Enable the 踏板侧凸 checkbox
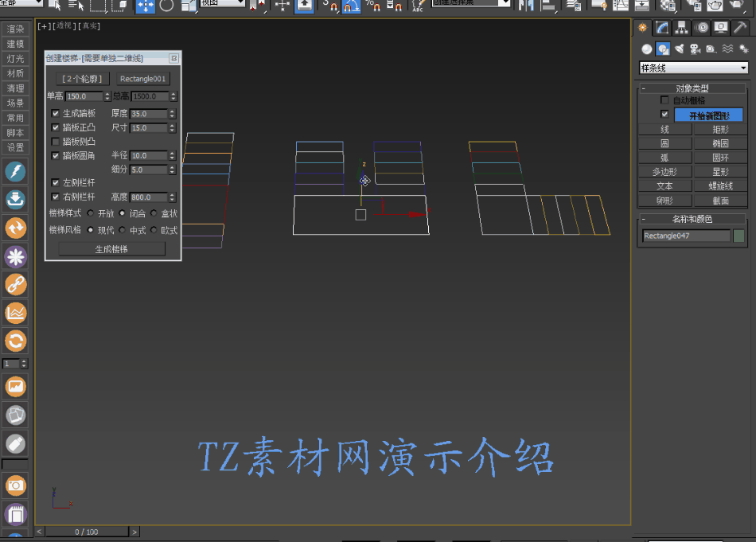 (56, 142)
